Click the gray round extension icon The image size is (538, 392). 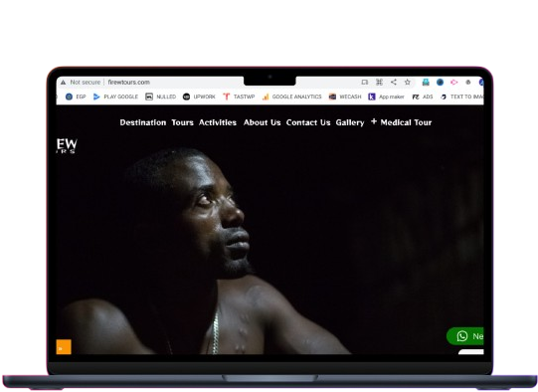coord(468,82)
